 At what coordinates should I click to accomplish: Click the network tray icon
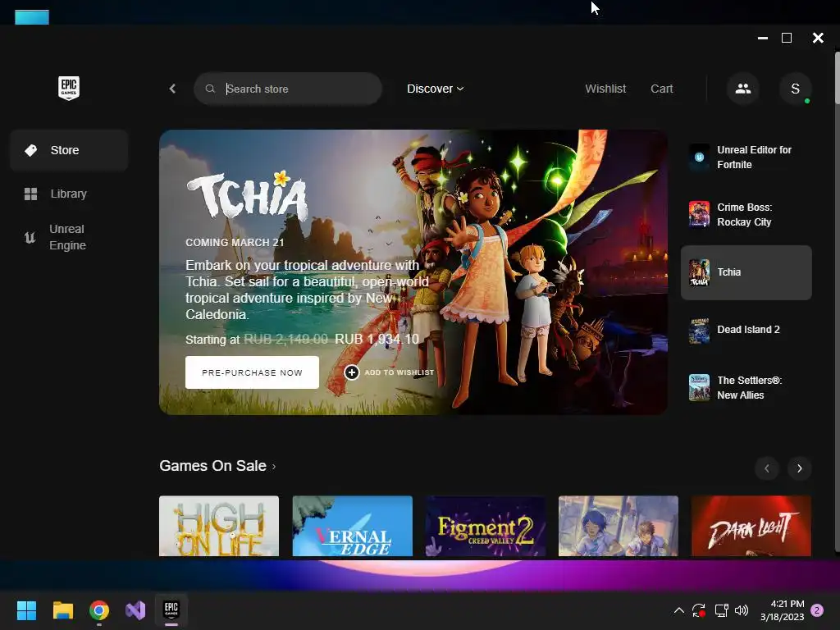pos(721,610)
